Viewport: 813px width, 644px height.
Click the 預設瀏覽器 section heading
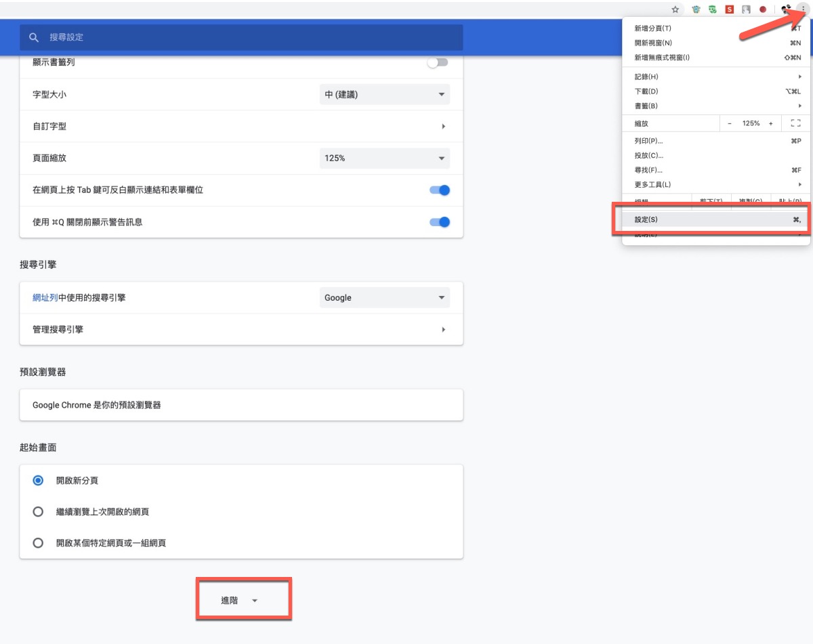click(43, 372)
